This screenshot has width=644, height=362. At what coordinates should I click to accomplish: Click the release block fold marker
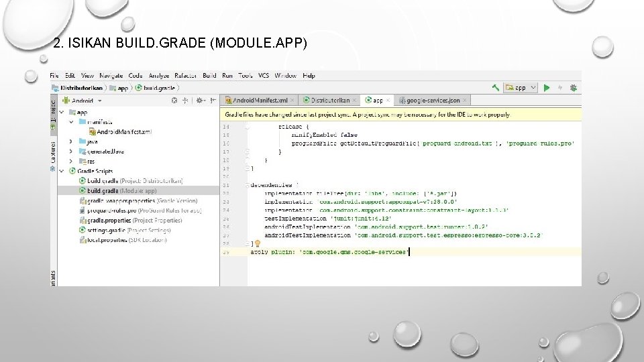pyautogui.click(x=247, y=127)
